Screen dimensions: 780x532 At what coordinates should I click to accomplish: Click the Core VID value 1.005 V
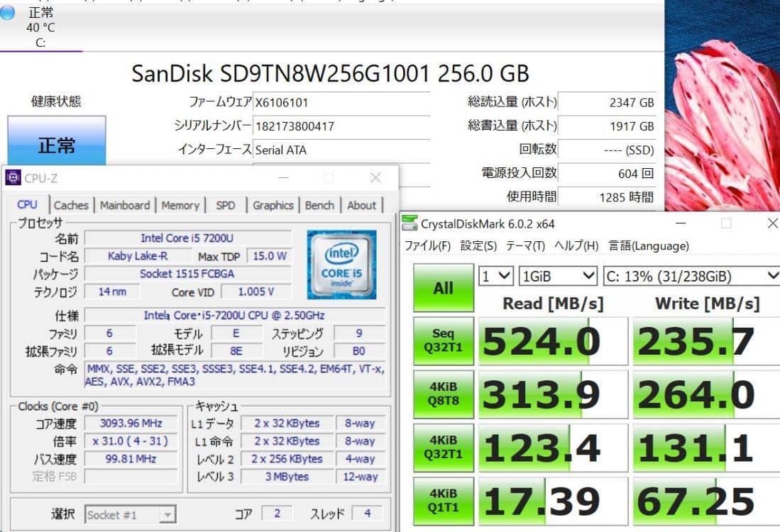tap(256, 292)
